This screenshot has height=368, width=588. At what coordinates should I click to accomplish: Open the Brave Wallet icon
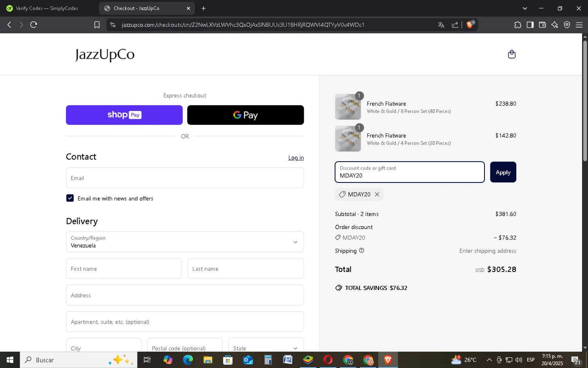543,25
